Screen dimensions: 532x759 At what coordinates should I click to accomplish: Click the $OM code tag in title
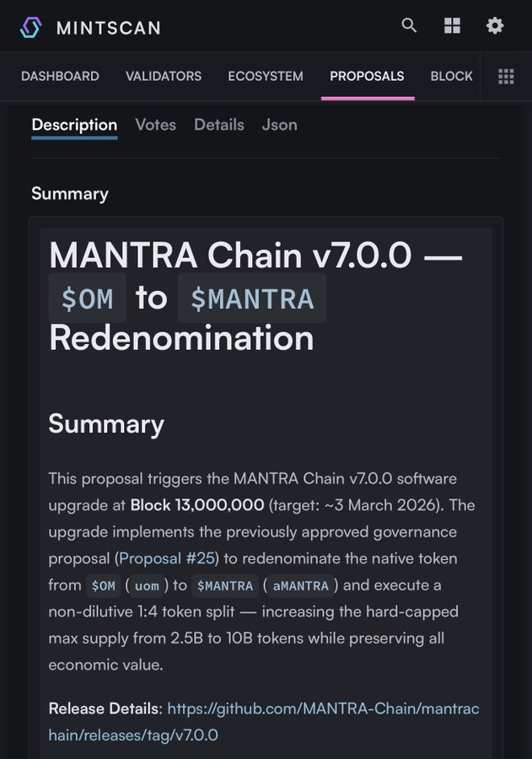tap(88, 299)
